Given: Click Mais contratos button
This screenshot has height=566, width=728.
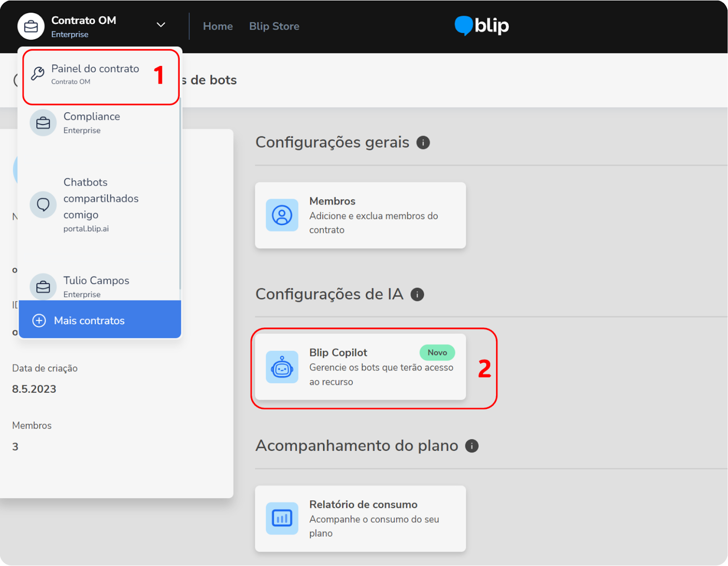Looking at the screenshot, I should [x=100, y=319].
